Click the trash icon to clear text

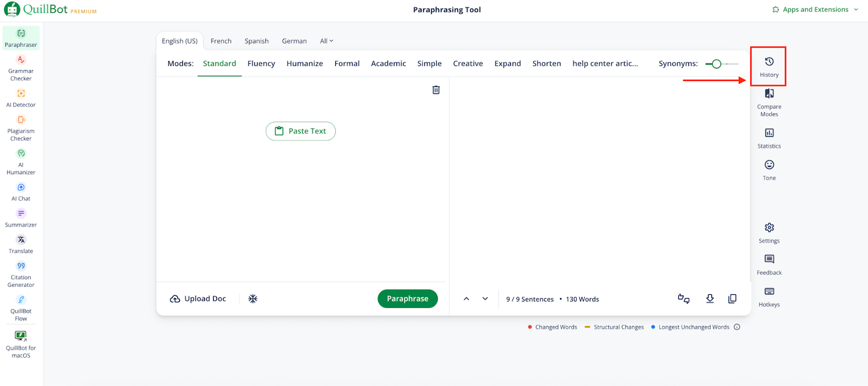[x=436, y=90]
